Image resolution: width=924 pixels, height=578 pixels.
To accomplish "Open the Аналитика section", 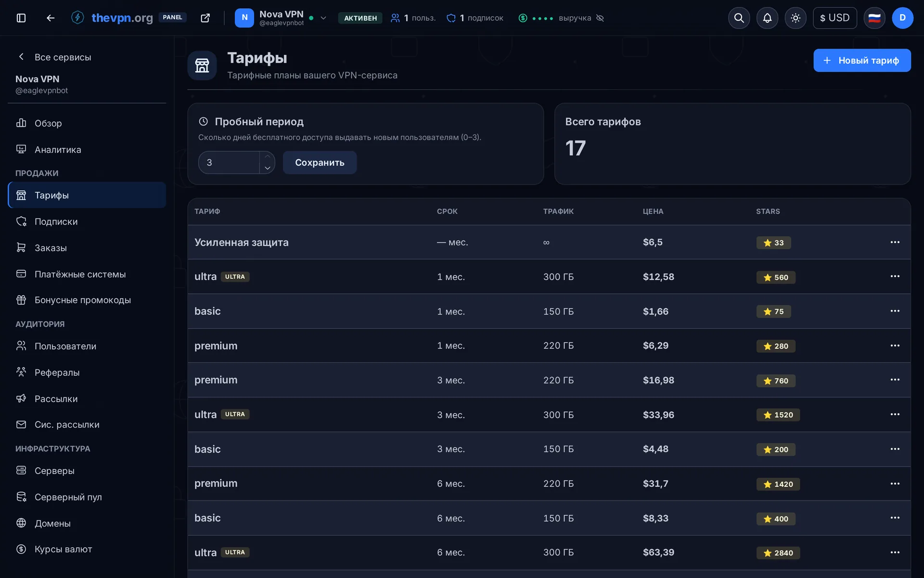I will (87, 149).
